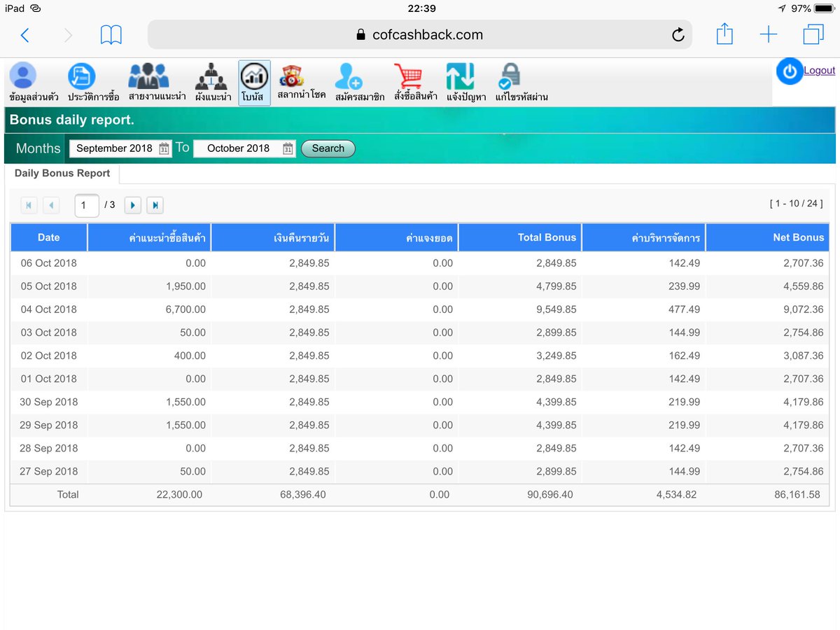Click the ค่าแจงยอด column header

tap(397, 237)
